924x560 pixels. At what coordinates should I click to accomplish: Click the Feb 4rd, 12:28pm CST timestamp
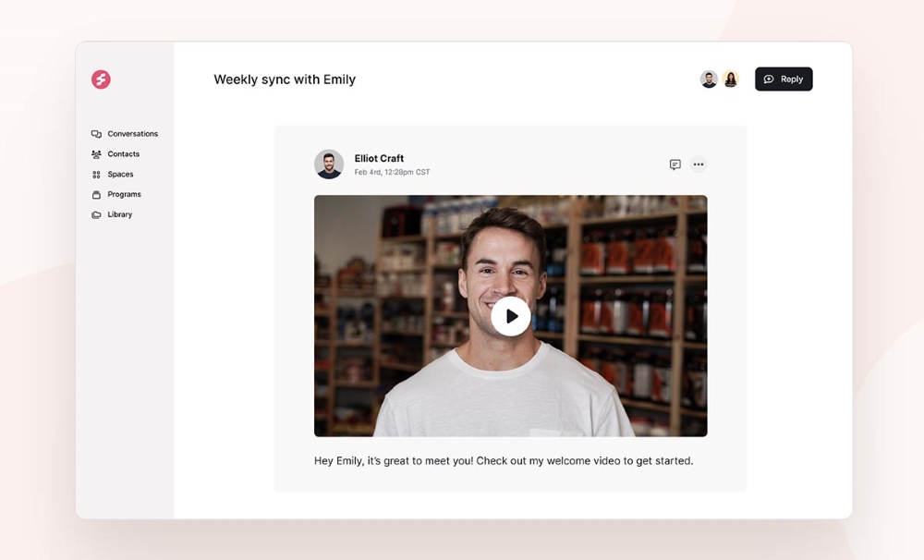(392, 172)
